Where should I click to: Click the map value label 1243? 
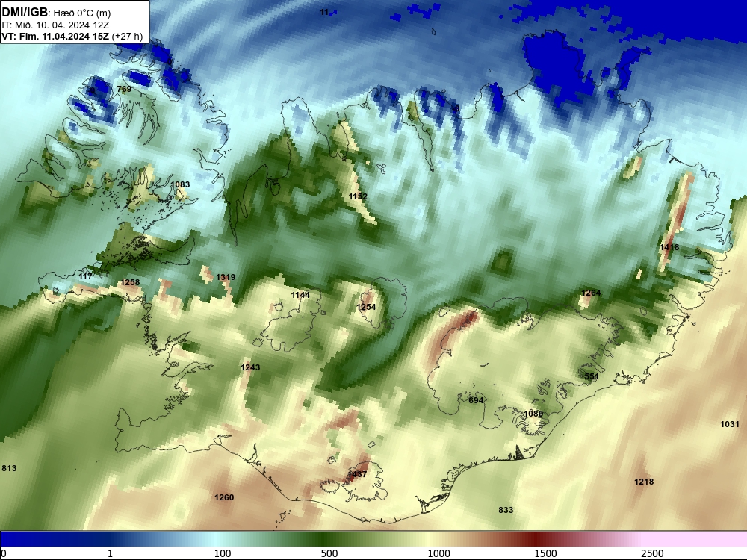(x=250, y=367)
